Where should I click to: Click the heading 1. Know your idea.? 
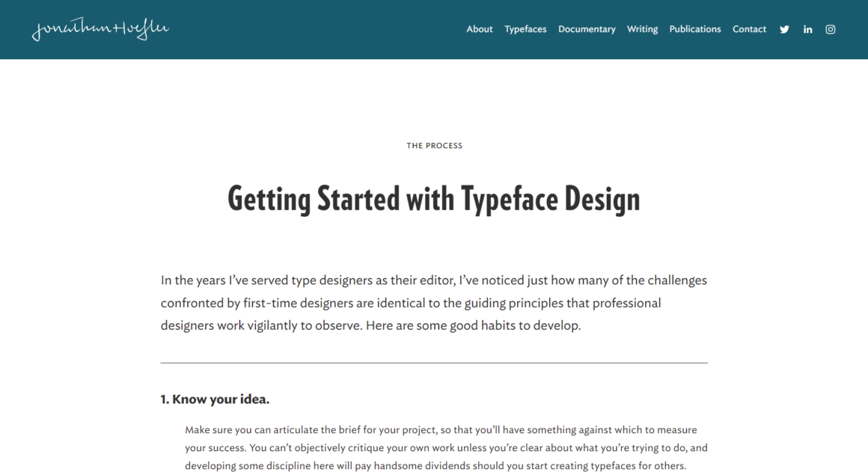click(215, 399)
